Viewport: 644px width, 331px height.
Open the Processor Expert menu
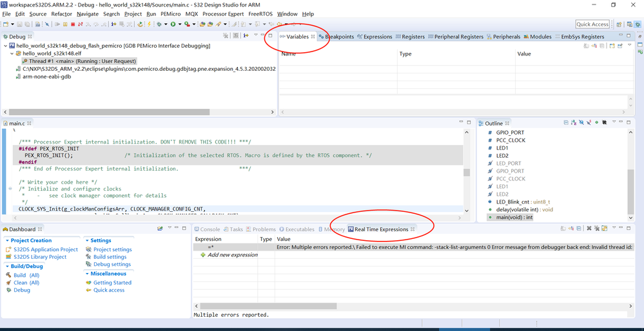(223, 14)
